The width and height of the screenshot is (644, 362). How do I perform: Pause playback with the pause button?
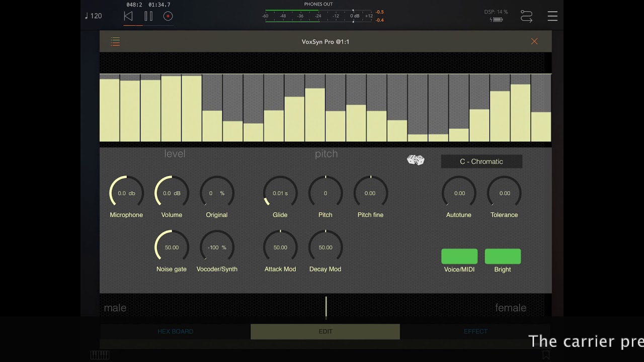(x=148, y=16)
